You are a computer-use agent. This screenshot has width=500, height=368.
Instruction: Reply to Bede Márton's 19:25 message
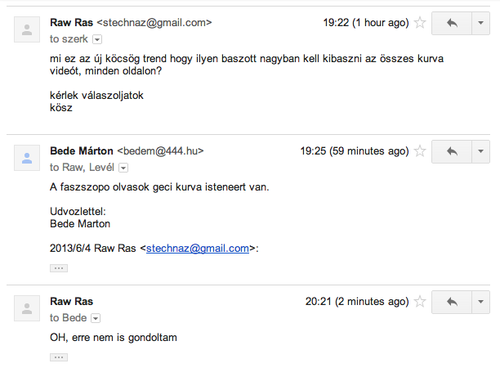click(x=452, y=152)
